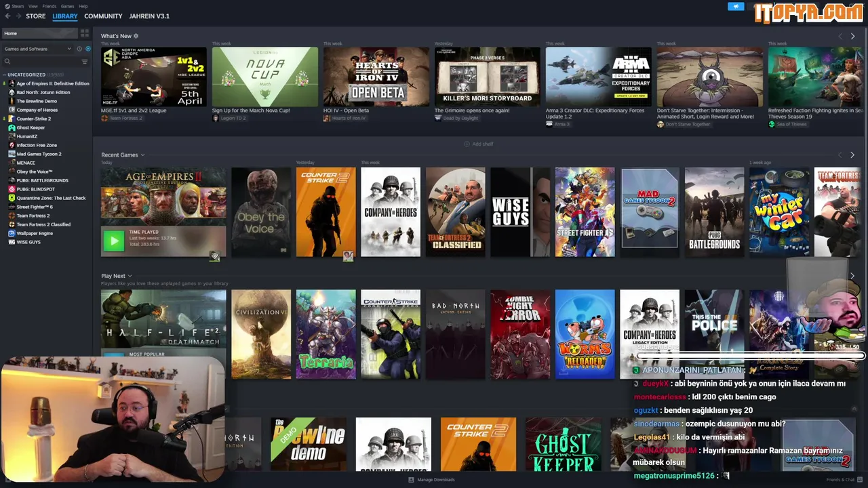Select Bad North: Jotunn Edition in list
868x488 pixels.
pos(43,92)
